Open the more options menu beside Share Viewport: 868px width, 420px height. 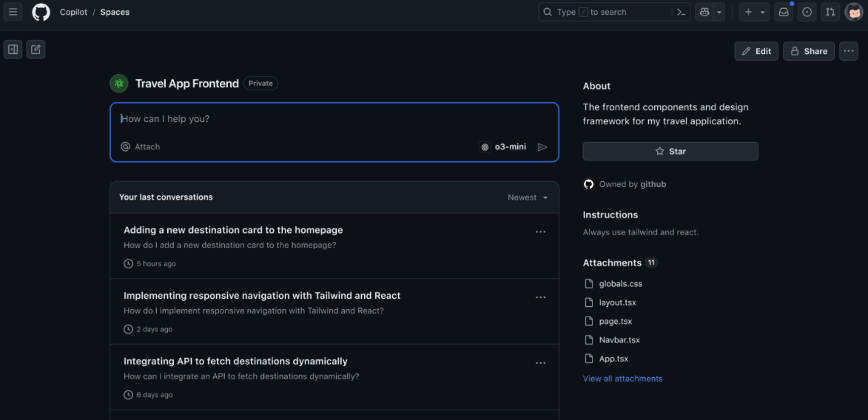pos(848,51)
